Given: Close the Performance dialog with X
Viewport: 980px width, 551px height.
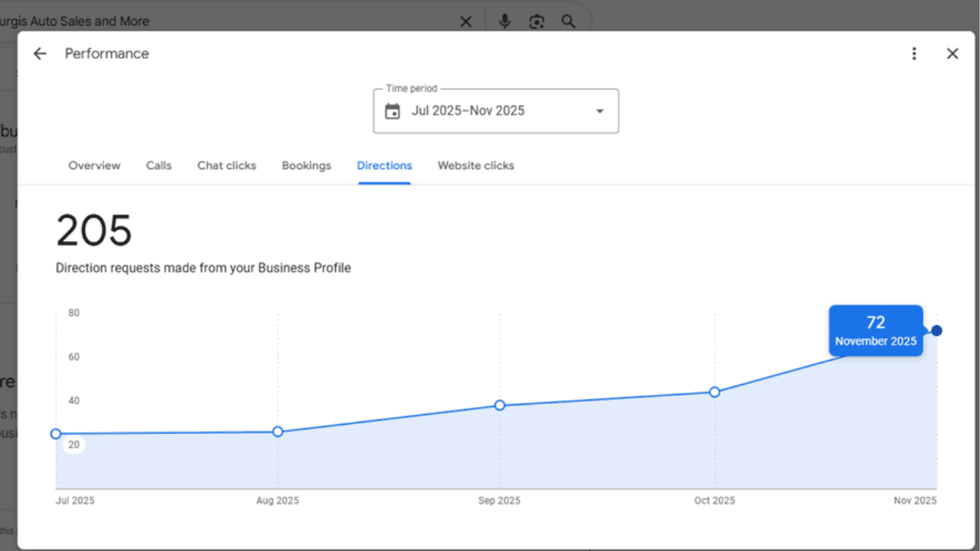Looking at the screenshot, I should point(952,54).
